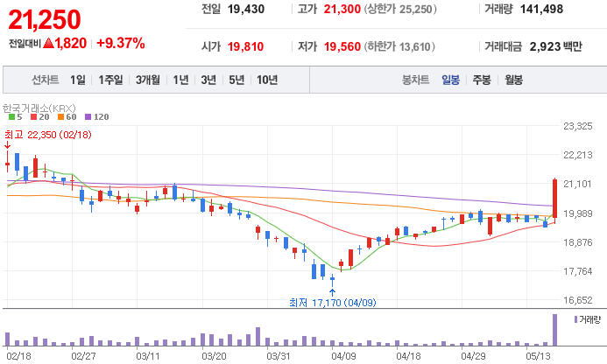The height and width of the screenshot is (364, 607).
Task: Select the 1주일 line chart period
Action: (x=110, y=80)
